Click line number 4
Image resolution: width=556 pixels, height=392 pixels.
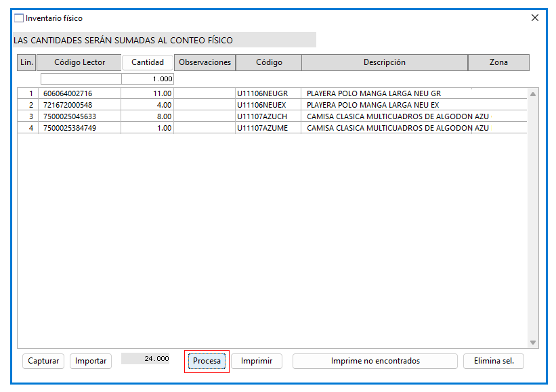31,128
